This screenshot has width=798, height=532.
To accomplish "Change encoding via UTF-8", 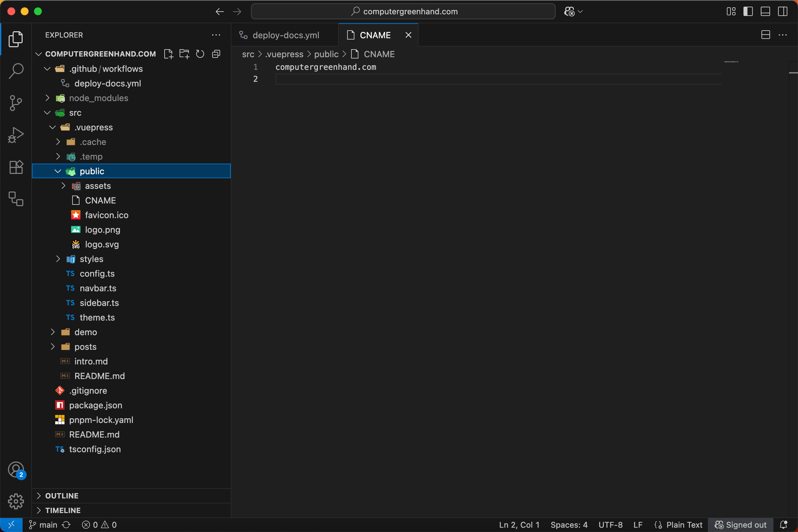I will pyautogui.click(x=610, y=525).
